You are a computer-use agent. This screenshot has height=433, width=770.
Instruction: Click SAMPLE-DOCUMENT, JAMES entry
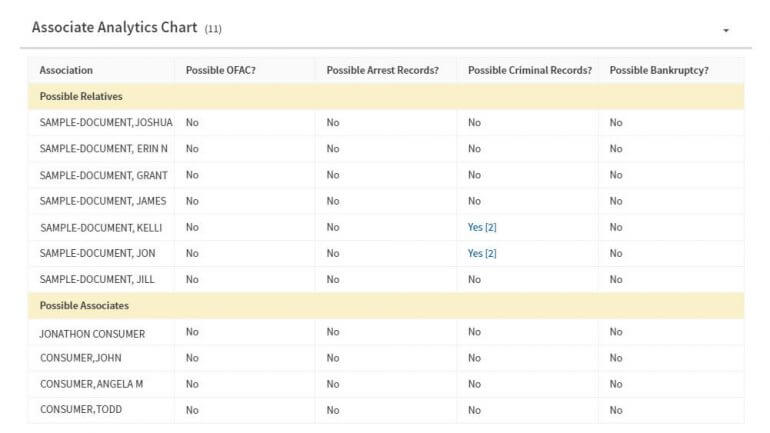pyautogui.click(x=103, y=201)
